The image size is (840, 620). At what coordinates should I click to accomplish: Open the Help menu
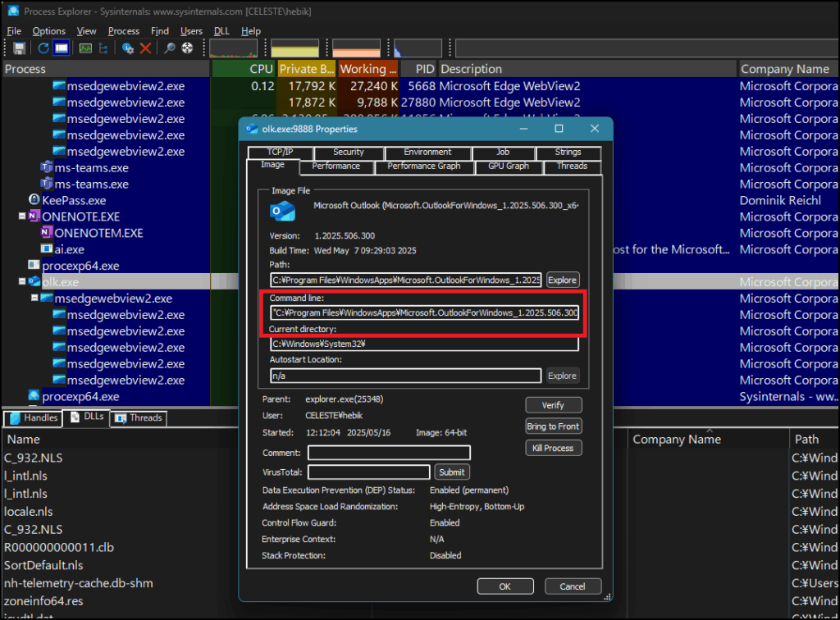(x=251, y=31)
